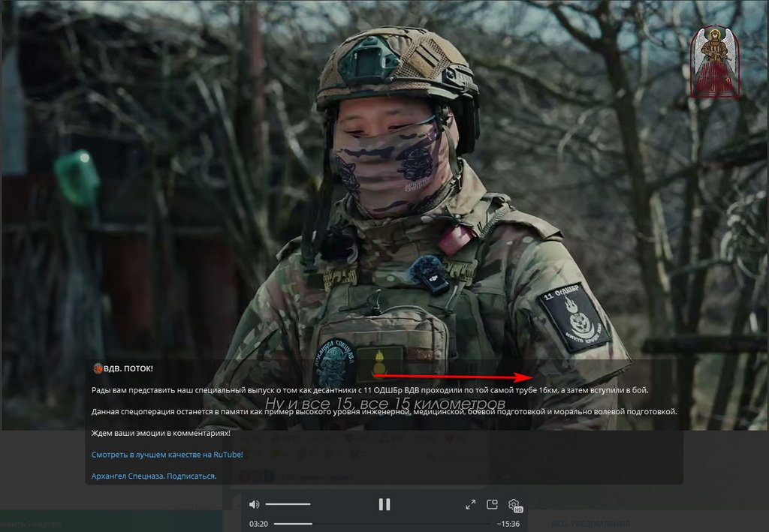This screenshot has width=769, height=532.
Task: Mute the video with the speaker icon
Action: 254,504
